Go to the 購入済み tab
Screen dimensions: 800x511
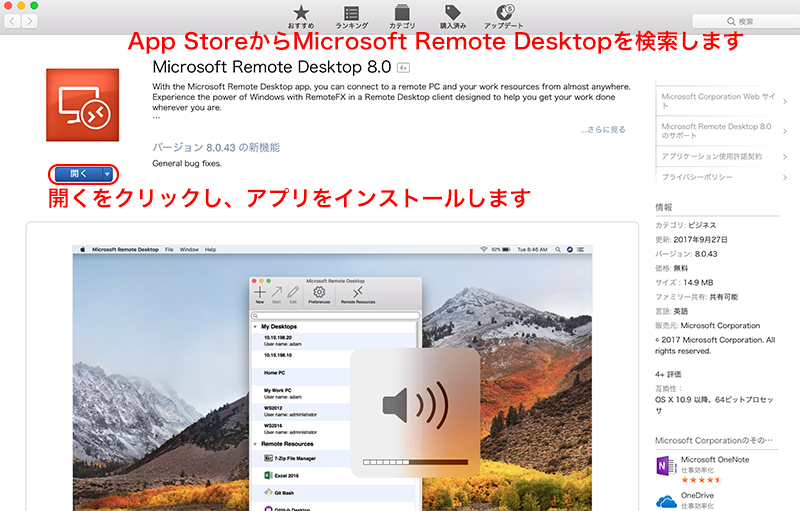[x=453, y=17]
